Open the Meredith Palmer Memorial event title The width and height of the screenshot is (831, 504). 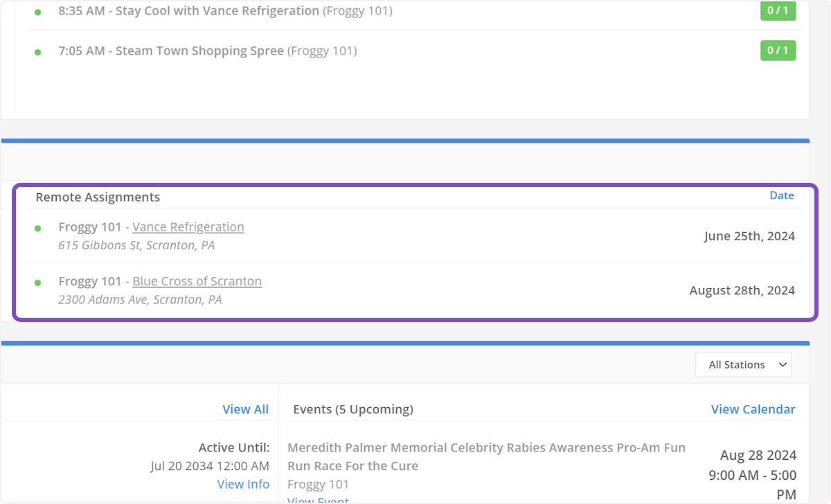(x=486, y=457)
